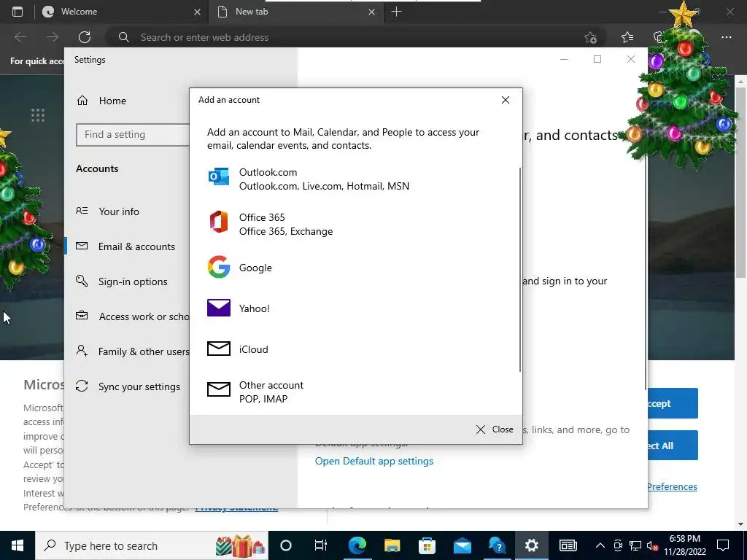Show hidden system tray icons
This screenshot has height=560, width=747.
click(x=600, y=545)
